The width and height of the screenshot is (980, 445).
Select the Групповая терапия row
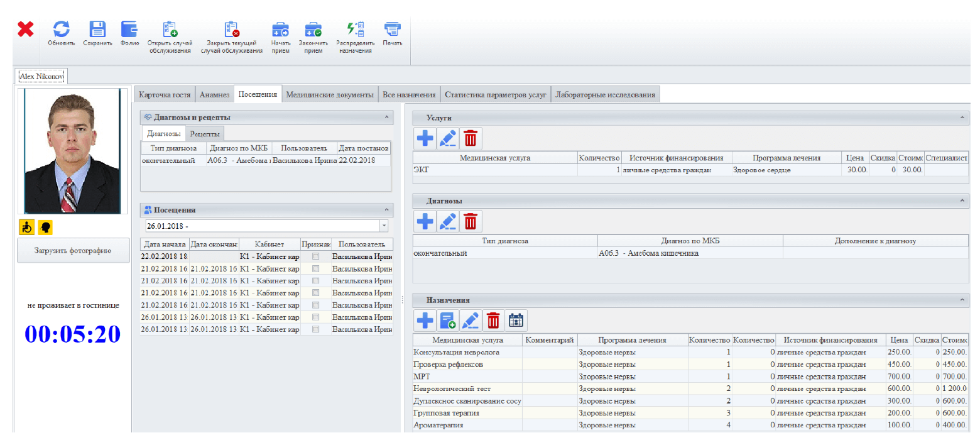(x=690, y=413)
